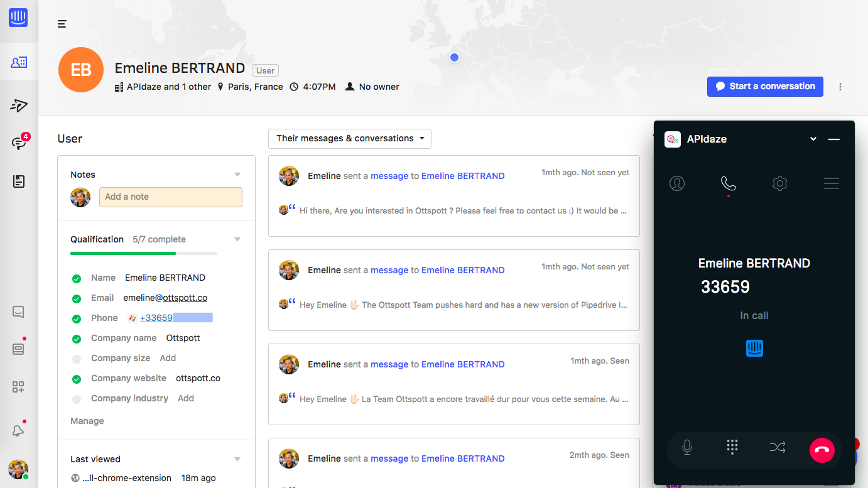Open the inbox with 4 unread badge

(19, 143)
